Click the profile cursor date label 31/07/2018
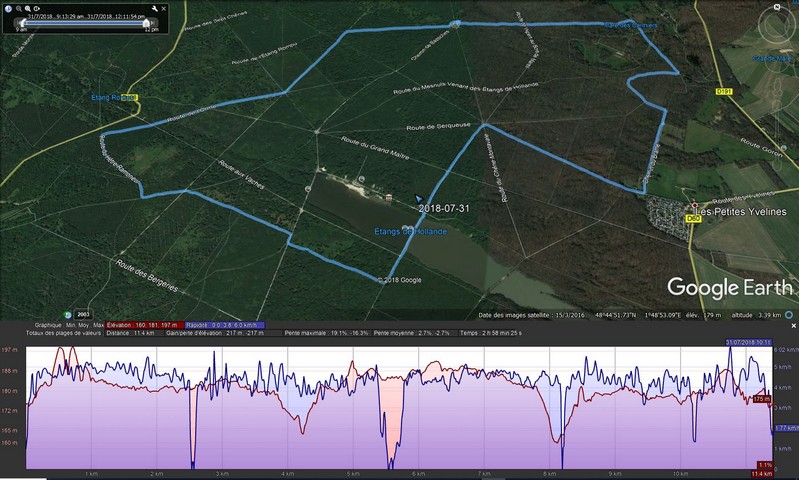Viewport: 799px width, 480px height. point(749,342)
